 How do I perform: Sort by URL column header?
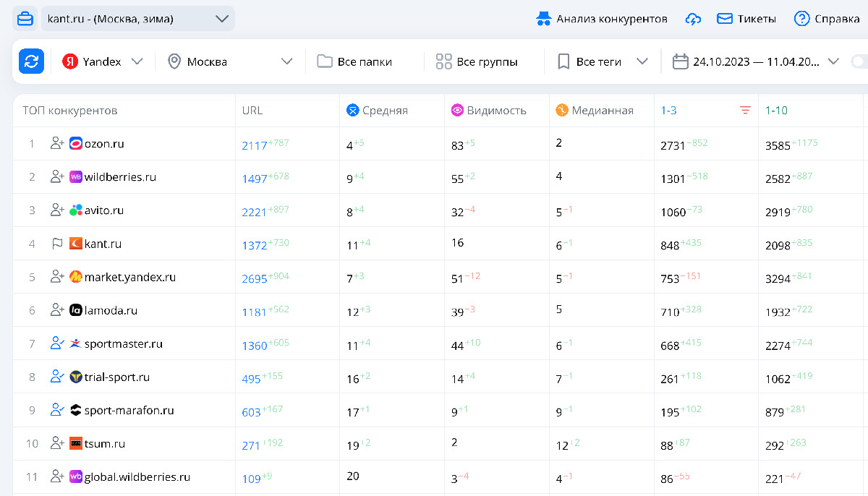[252, 111]
